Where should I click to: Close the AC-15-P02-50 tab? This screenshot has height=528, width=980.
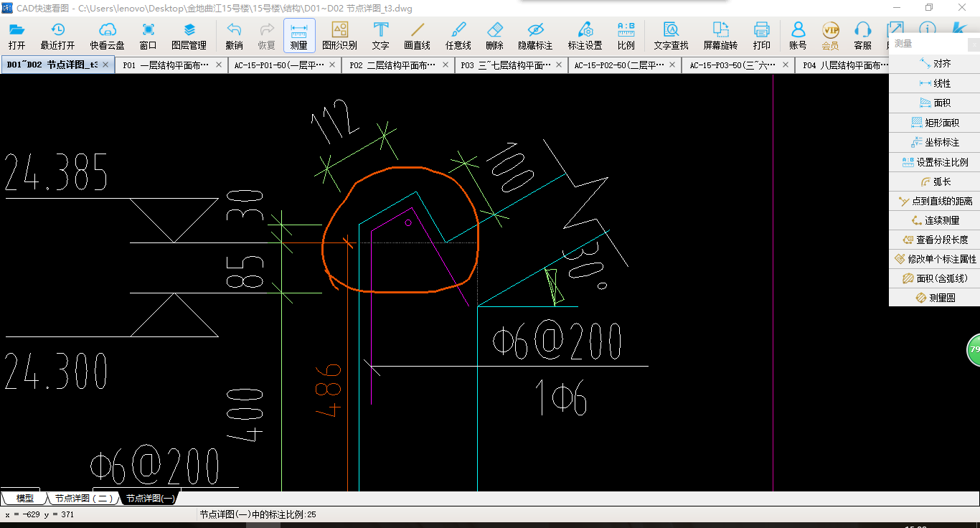pyautogui.click(x=672, y=65)
